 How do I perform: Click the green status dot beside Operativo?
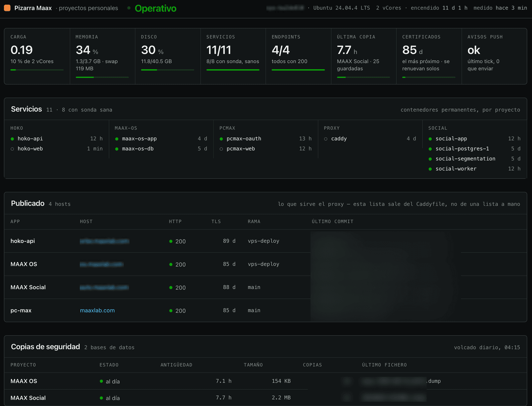[129, 8]
